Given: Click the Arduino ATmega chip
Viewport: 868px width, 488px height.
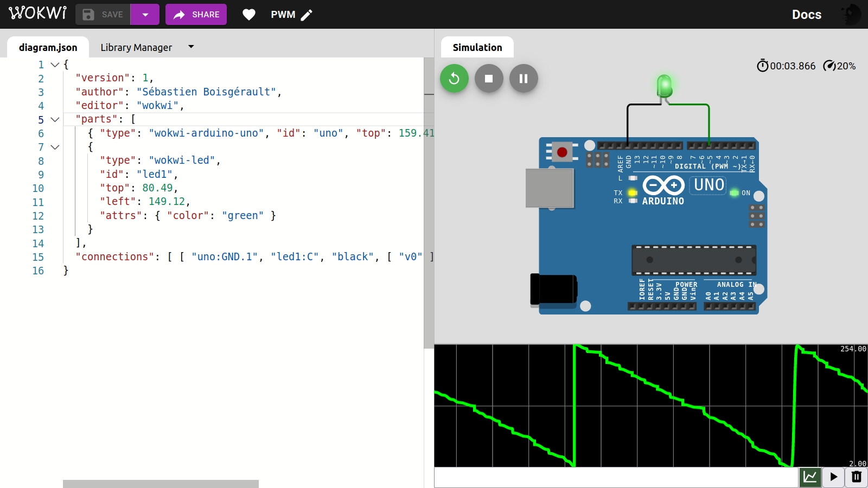Looking at the screenshot, I should pyautogui.click(x=694, y=260).
